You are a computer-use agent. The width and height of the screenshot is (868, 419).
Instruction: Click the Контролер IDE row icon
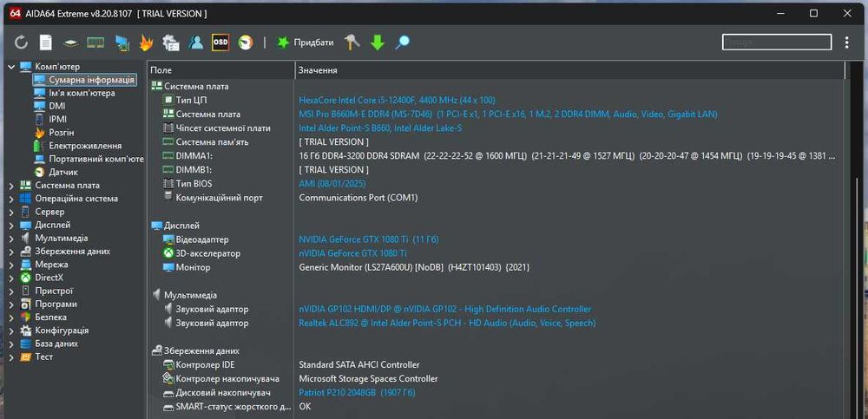[x=168, y=364]
